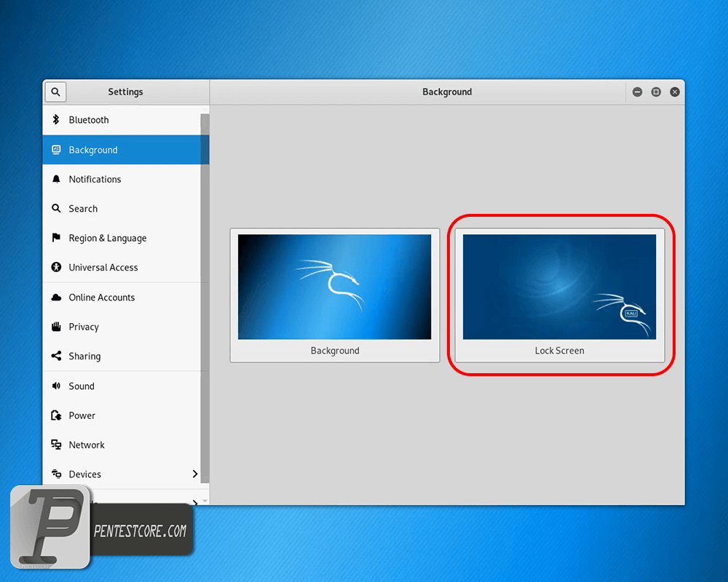The height and width of the screenshot is (582, 728).
Task: Open the Search settings label
Action: tap(83, 208)
